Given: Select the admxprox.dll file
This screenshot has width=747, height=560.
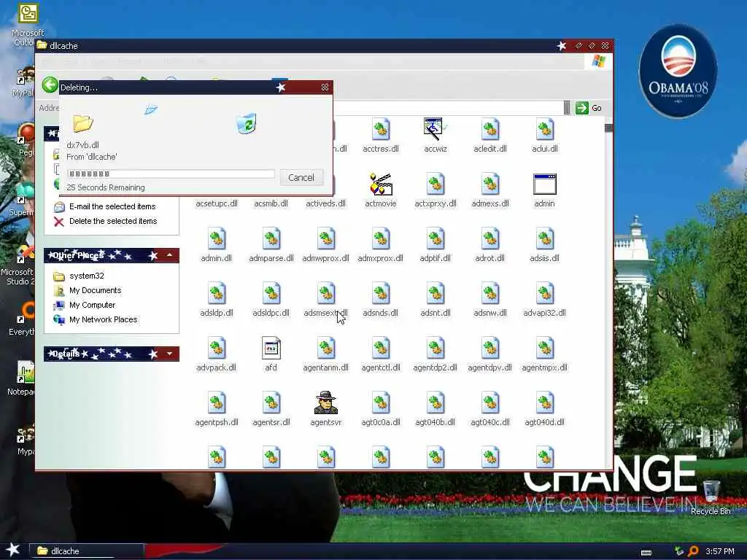Looking at the screenshot, I should point(381,245).
